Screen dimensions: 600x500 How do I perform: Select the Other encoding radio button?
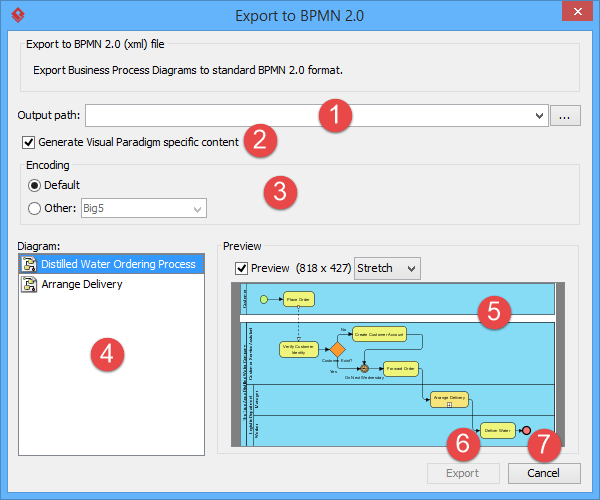click(x=34, y=208)
